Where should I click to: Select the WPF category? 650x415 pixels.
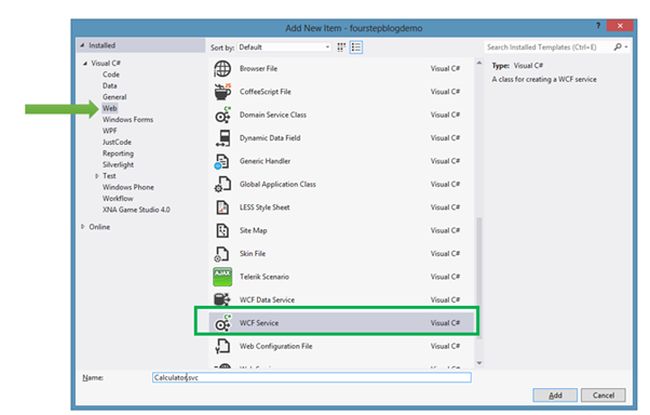click(110, 131)
